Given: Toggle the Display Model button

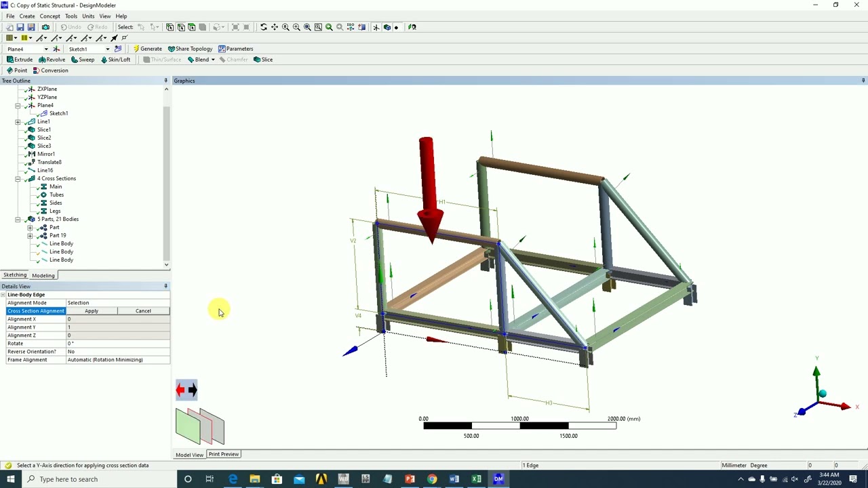Looking at the screenshot, I should click(x=387, y=27).
